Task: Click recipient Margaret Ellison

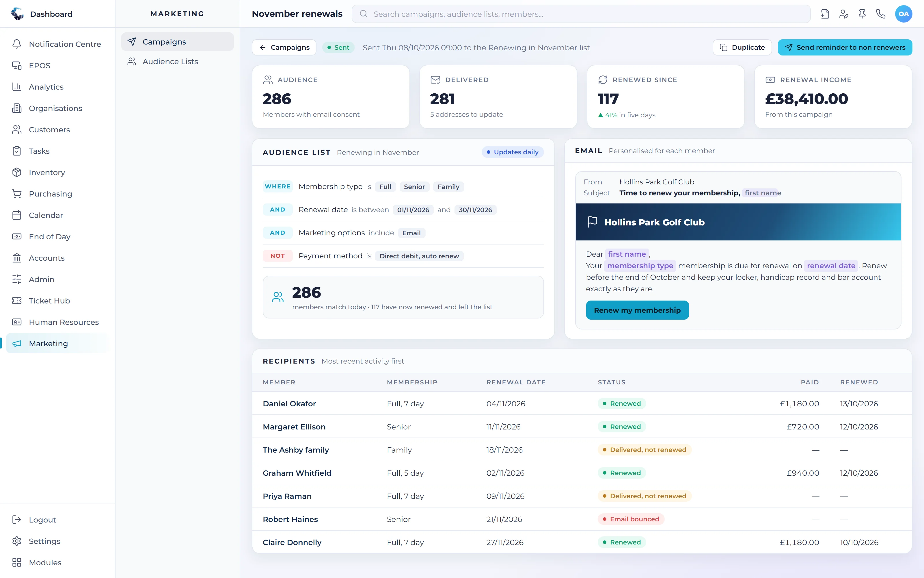Action: (x=294, y=427)
